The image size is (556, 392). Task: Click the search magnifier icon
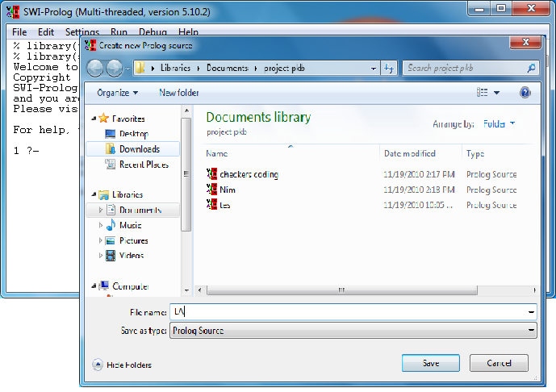pos(531,68)
